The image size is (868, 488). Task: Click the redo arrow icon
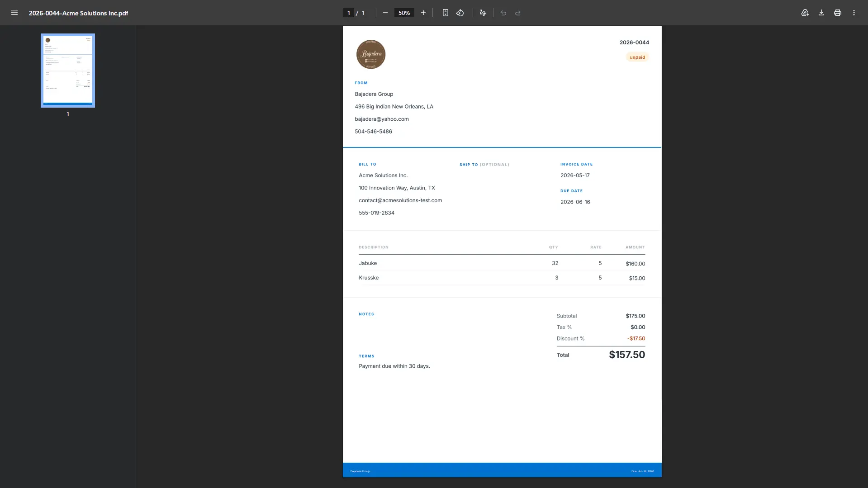pos(518,13)
